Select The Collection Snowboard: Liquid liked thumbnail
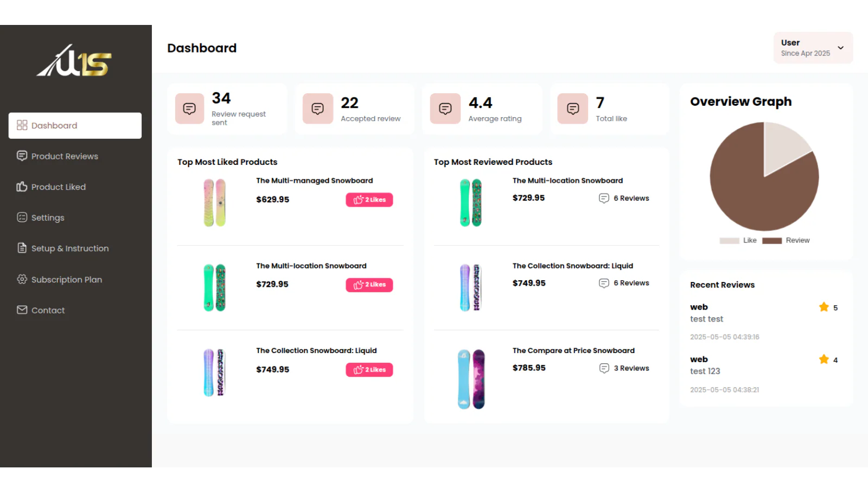The image size is (868, 488). pyautogui.click(x=214, y=373)
